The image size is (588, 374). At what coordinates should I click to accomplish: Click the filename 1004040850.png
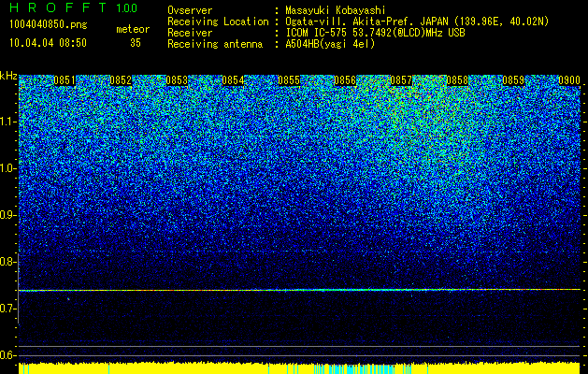click(49, 25)
